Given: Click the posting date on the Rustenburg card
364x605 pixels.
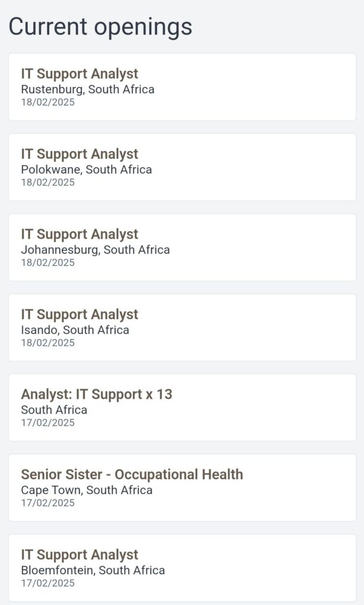Looking at the screenshot, I should 48,102.
